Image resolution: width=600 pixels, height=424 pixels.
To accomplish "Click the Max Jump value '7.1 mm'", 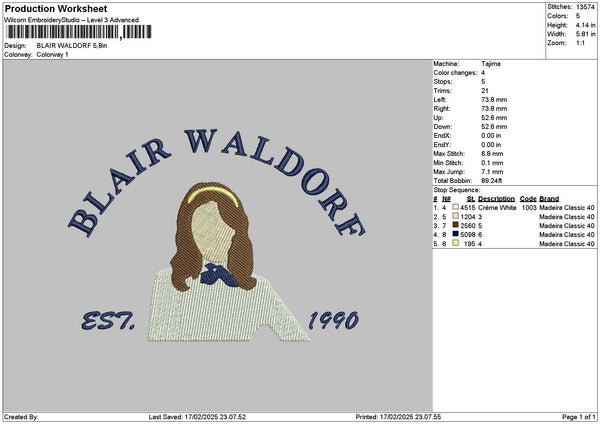I will coord(492,172).
